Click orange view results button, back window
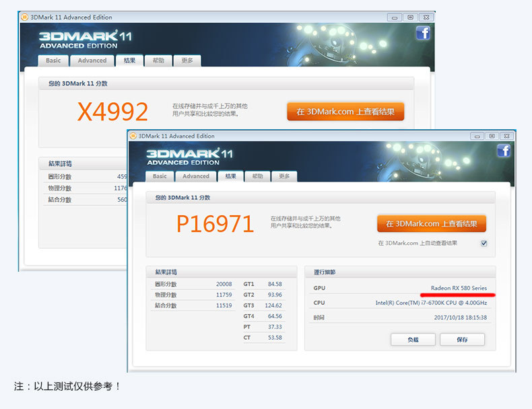The height and width of the screenshot is (409, 532). (345, 112)
